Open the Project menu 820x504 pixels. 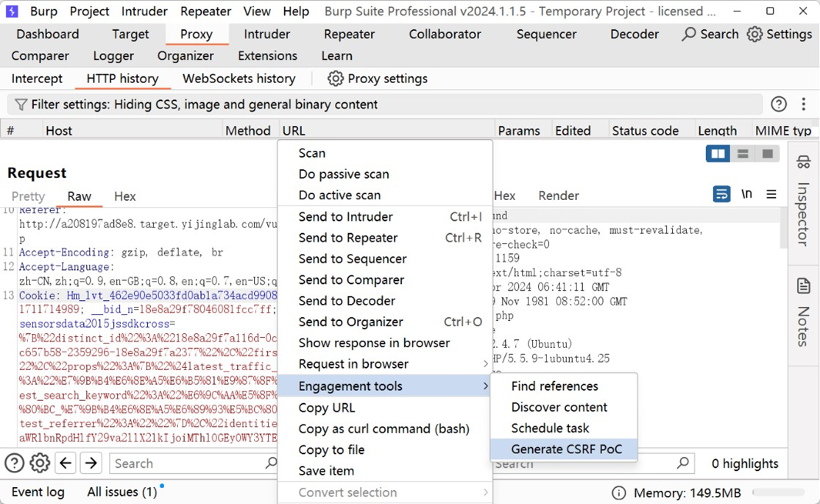tap(89, 11)
